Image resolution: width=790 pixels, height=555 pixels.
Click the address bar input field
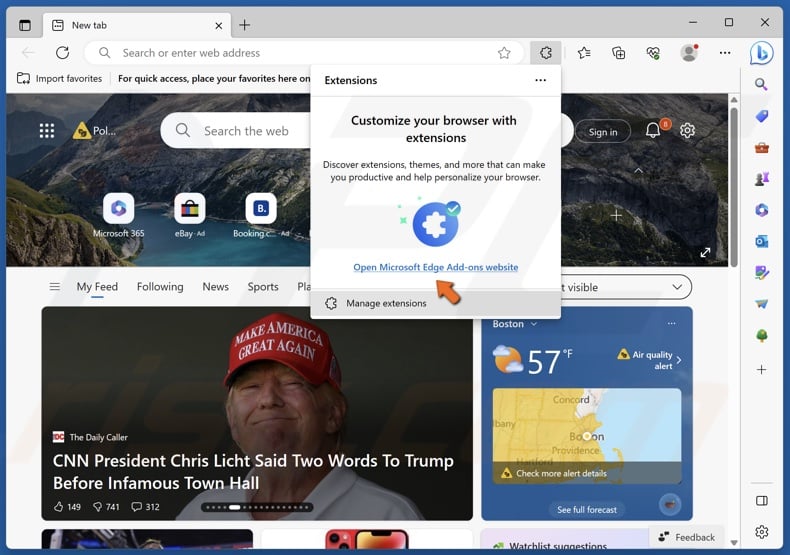click(304, 53)
